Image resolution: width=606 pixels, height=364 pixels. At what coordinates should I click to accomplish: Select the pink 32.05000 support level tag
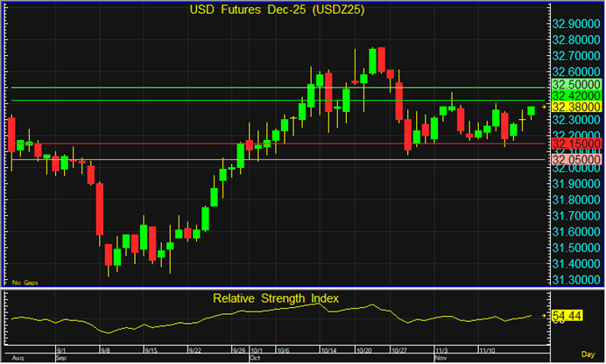click(574, 158)
